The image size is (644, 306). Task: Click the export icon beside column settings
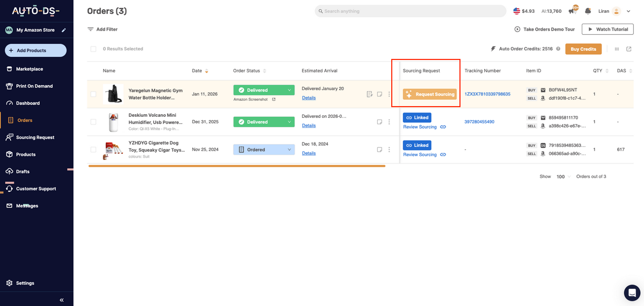coord(629,49)
